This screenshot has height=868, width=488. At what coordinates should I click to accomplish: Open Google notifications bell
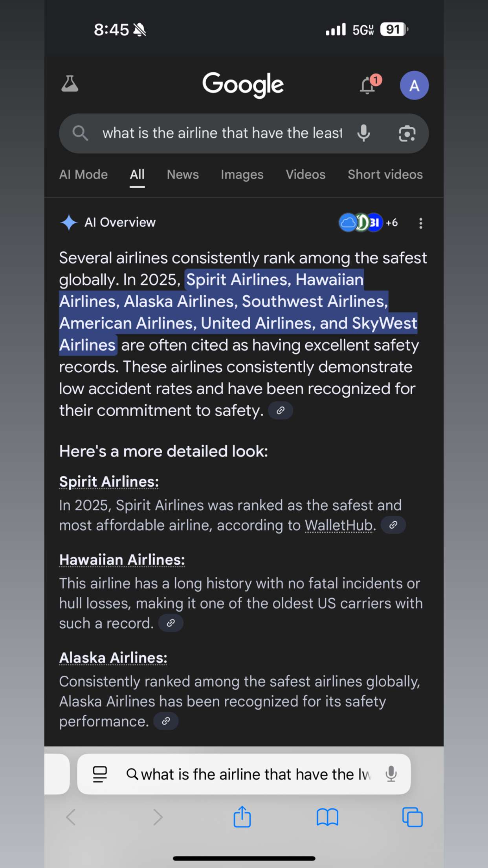click(x=368, y=85)
